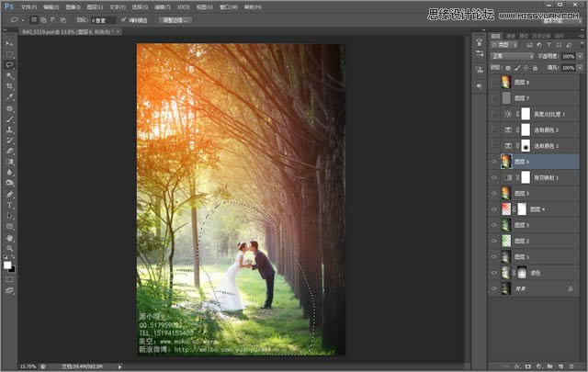Show the 选取颜色 1 adjustment layer
588x372 pixels.
point(494,145)
